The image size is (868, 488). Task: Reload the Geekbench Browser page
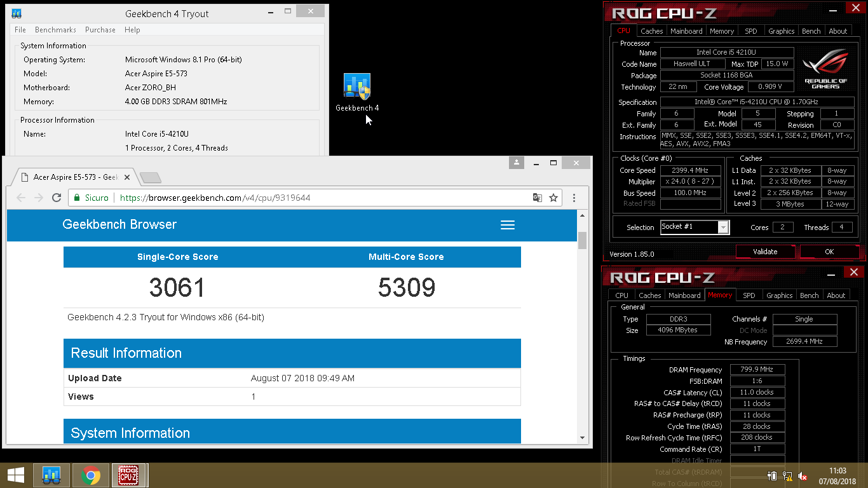point(57,198)
